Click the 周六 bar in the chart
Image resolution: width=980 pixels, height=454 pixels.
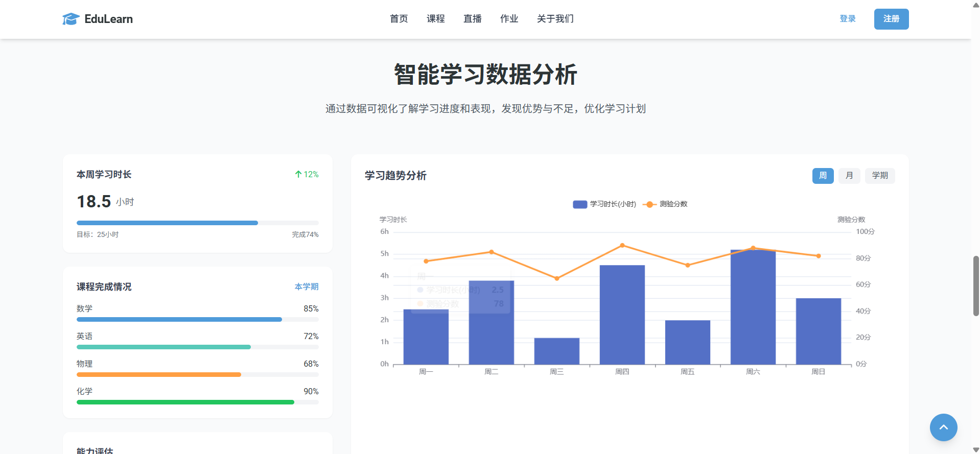click(x=753, y=306)
